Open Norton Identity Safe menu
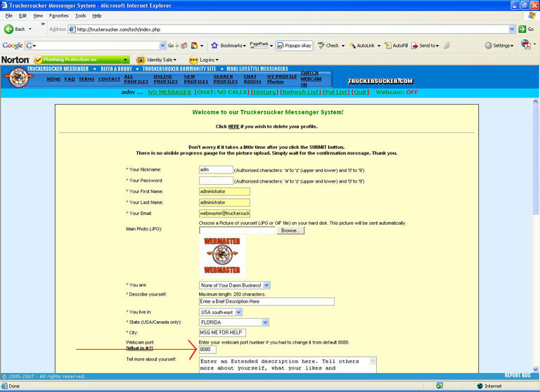This screenshot has height=392, width=540. tap(157, 60)
